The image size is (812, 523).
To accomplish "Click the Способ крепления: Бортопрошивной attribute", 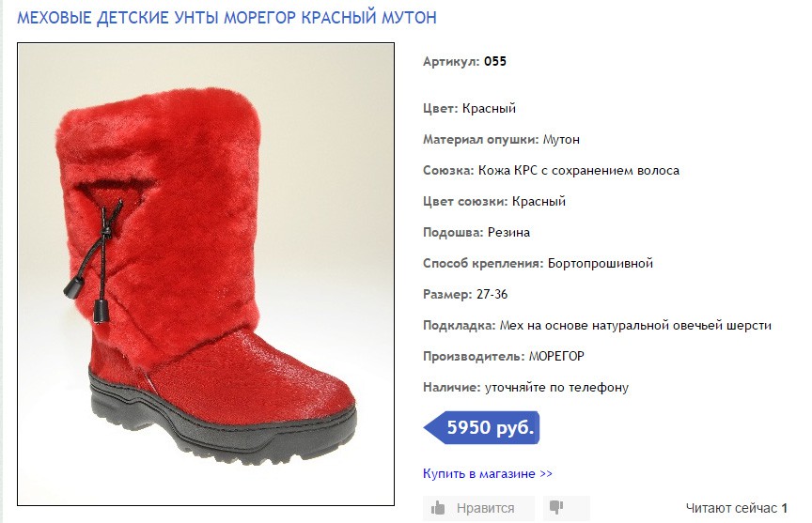I will (539, 264).
